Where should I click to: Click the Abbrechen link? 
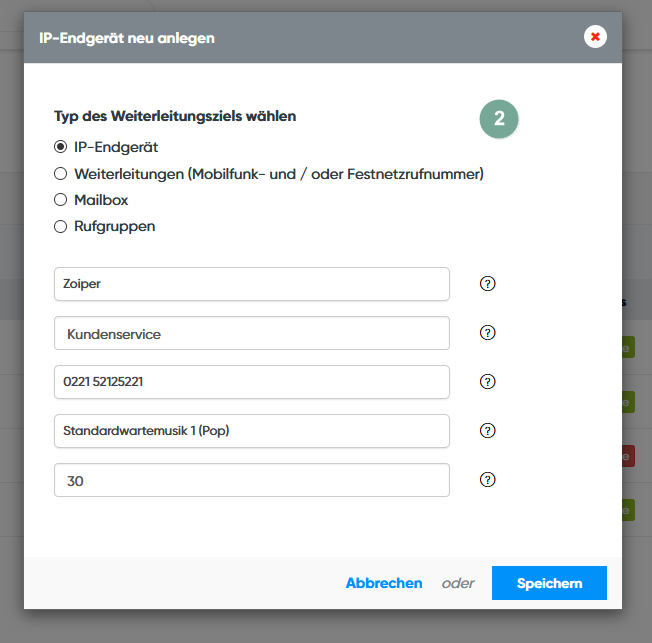click(384, 583)
